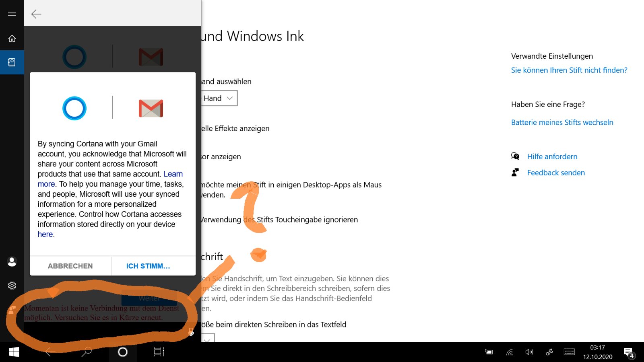This screenshot has width=644, height=362.
Task: Click the Feedback senden person icon
Action: point(515,173)
